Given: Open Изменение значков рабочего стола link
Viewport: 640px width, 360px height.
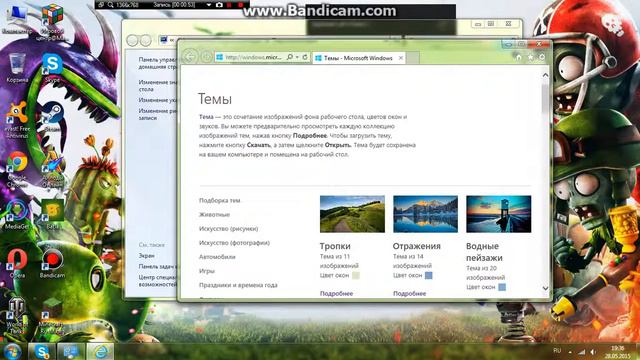Looking at the screenshot, I should pos(158,85).
